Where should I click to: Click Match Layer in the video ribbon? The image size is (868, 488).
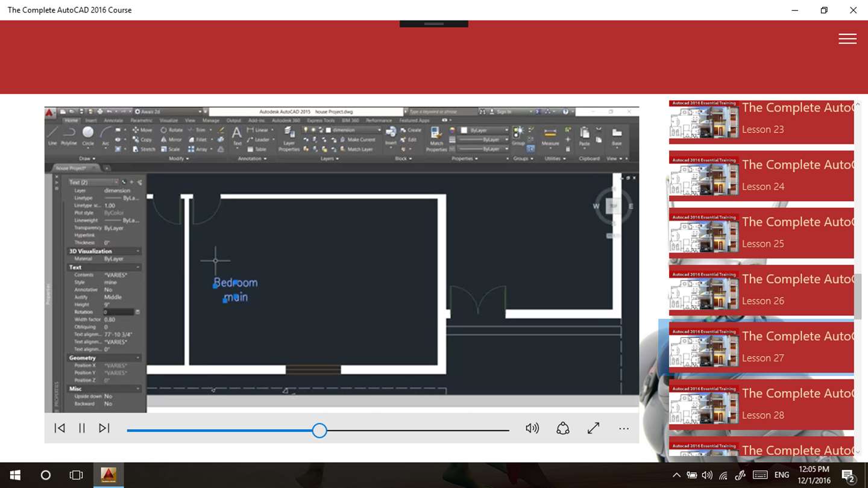click(x=357, y=149)
